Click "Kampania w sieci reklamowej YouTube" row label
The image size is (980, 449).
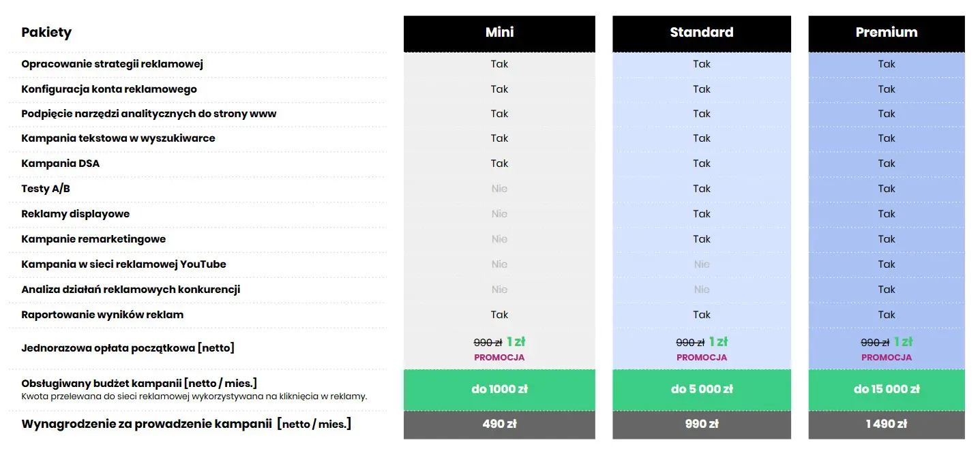[123, 264]
